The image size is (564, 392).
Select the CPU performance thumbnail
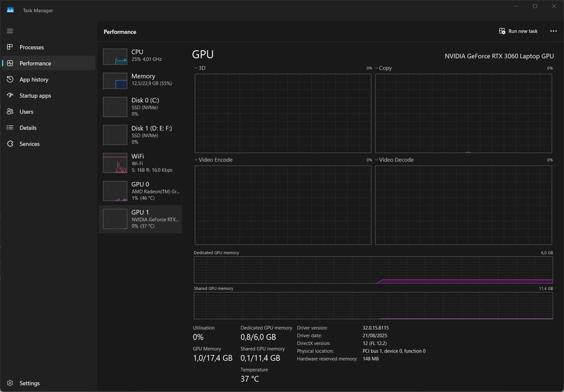coord(115,56)
